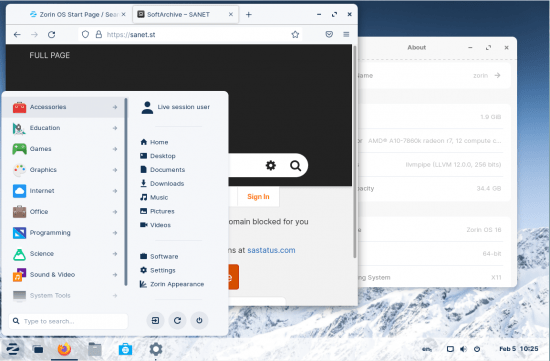550x361 pixels.
Task: Go back in the browser
Action: tap(17, 34)
